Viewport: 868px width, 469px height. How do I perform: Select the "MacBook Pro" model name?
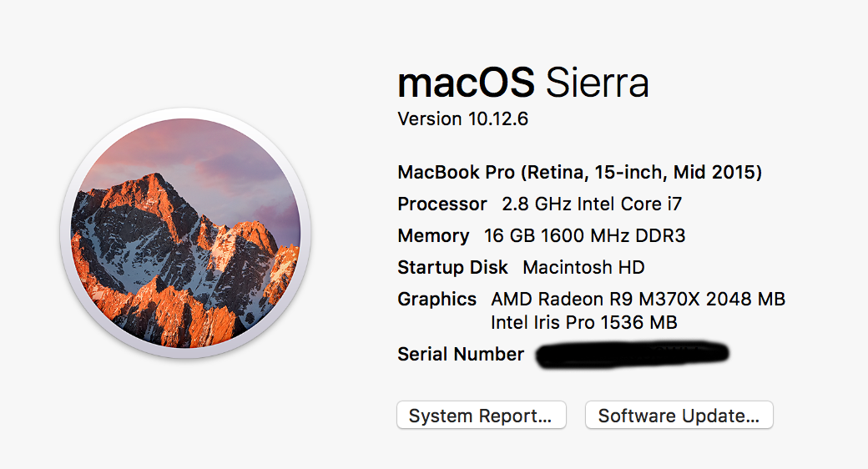pyautogui.click(x=451, y=173)
